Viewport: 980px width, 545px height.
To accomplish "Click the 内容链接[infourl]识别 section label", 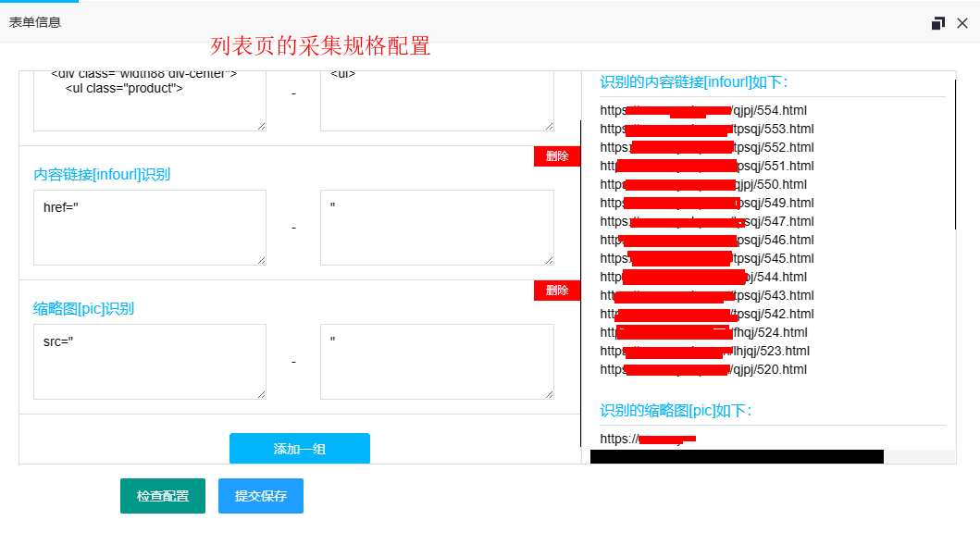I will pos(102,176).
